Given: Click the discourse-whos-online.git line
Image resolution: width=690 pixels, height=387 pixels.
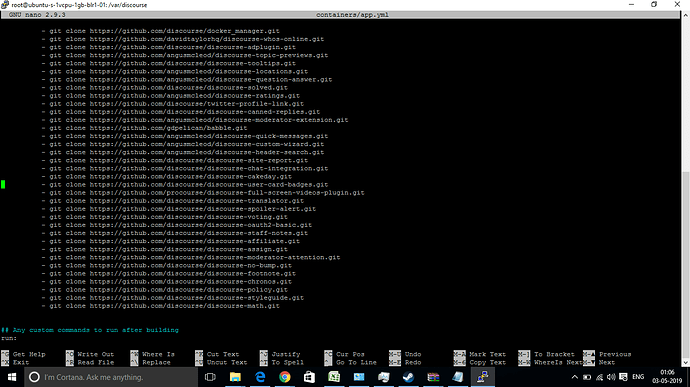Looking at the screenshot, I should [x=183, y=39].
